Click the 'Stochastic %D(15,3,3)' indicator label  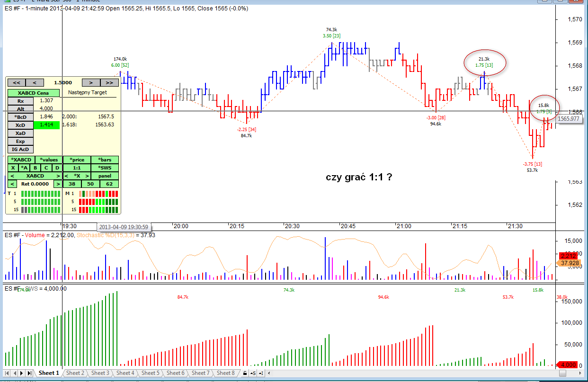pyautogui.click(x=105, y=235)
